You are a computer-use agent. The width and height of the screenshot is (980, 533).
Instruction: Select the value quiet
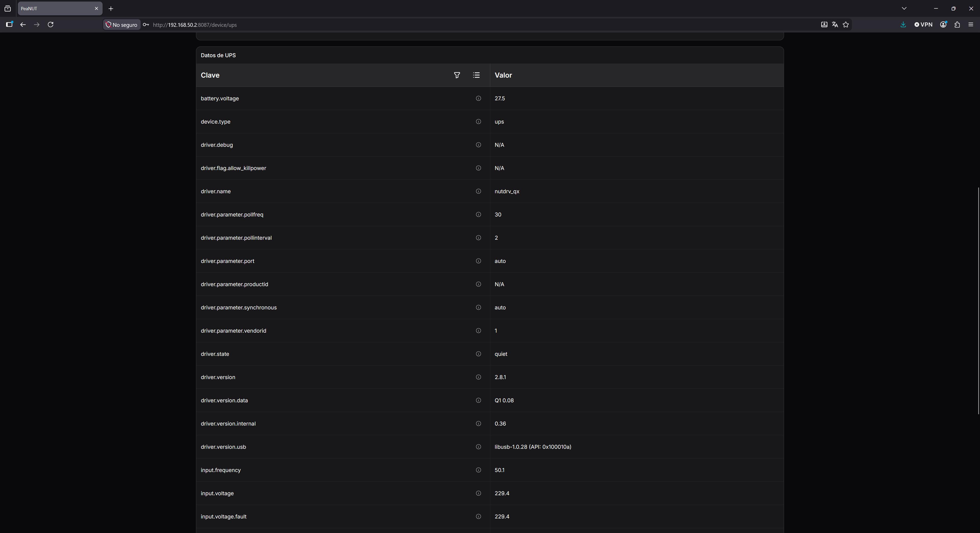501,354
